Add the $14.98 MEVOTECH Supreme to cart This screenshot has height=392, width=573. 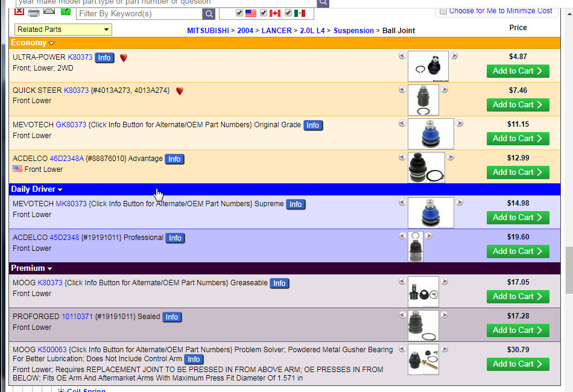click(518, 218)
